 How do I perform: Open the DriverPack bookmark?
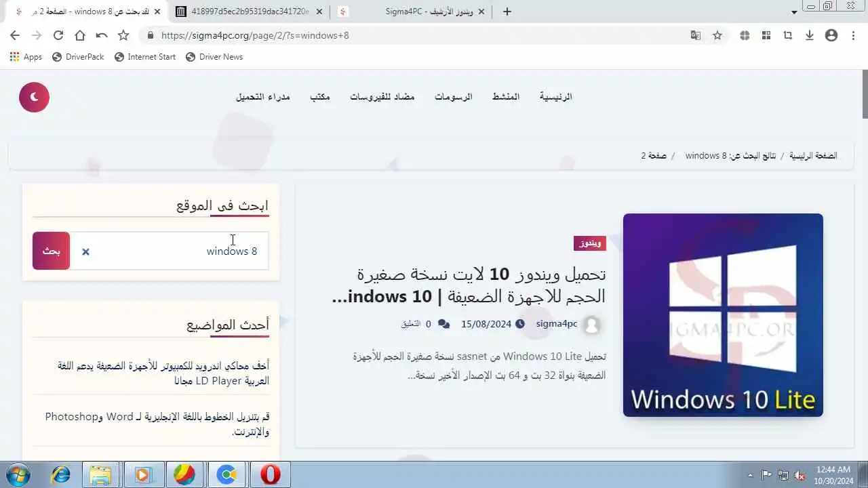click(x=77, y=57)
